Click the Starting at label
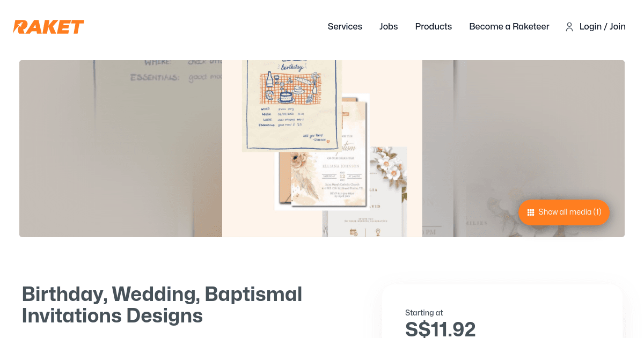The image size is (644, 338). tap(424, 313)
